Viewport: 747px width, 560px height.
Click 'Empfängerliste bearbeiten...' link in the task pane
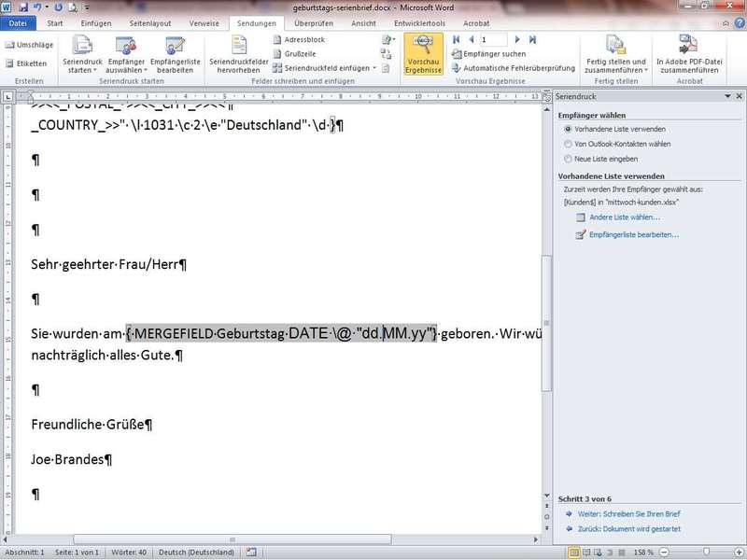634,235
